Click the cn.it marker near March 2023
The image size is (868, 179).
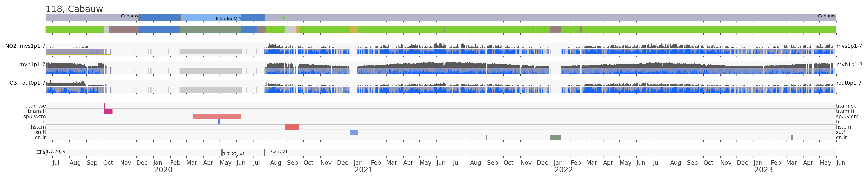(x=792, y=137)
